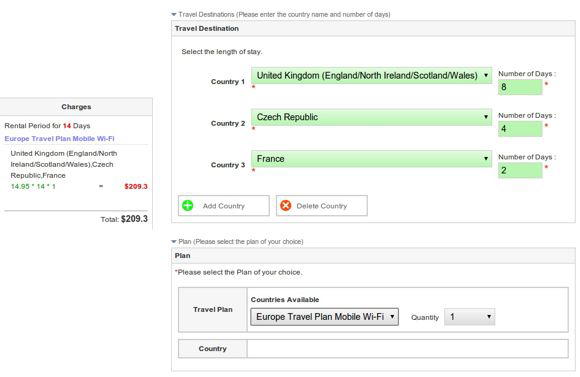Collapse the Plan section triangle

(174, 242)
